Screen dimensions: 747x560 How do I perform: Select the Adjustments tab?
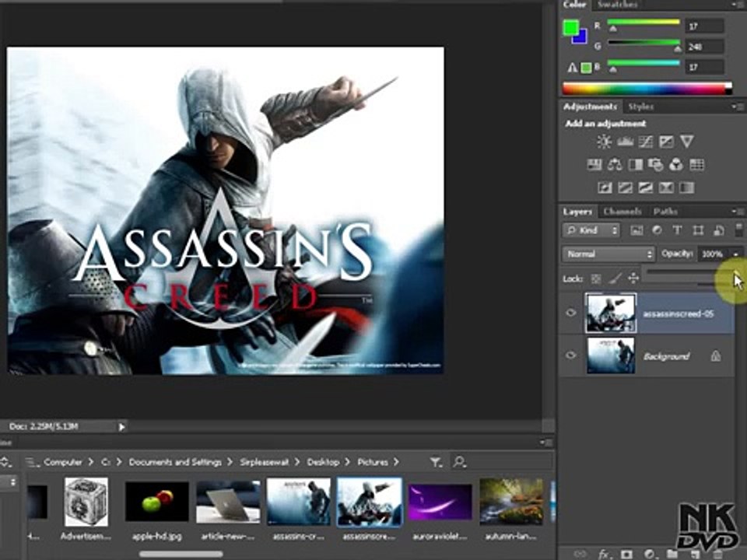point(590,107)
